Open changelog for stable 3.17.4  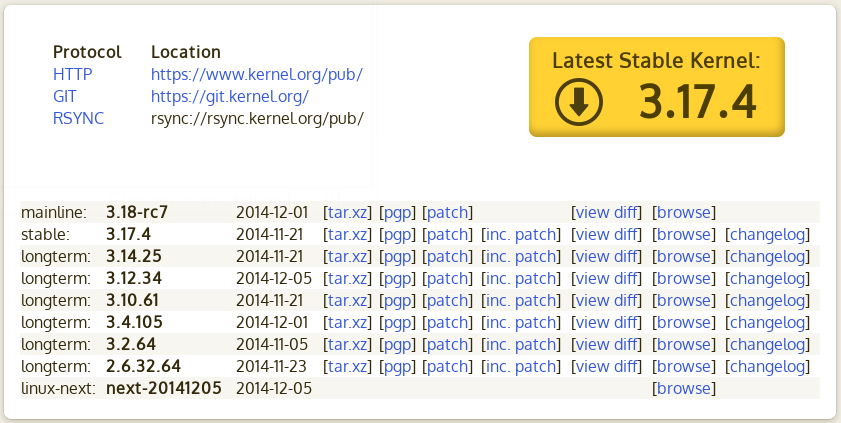click(767, 234)
